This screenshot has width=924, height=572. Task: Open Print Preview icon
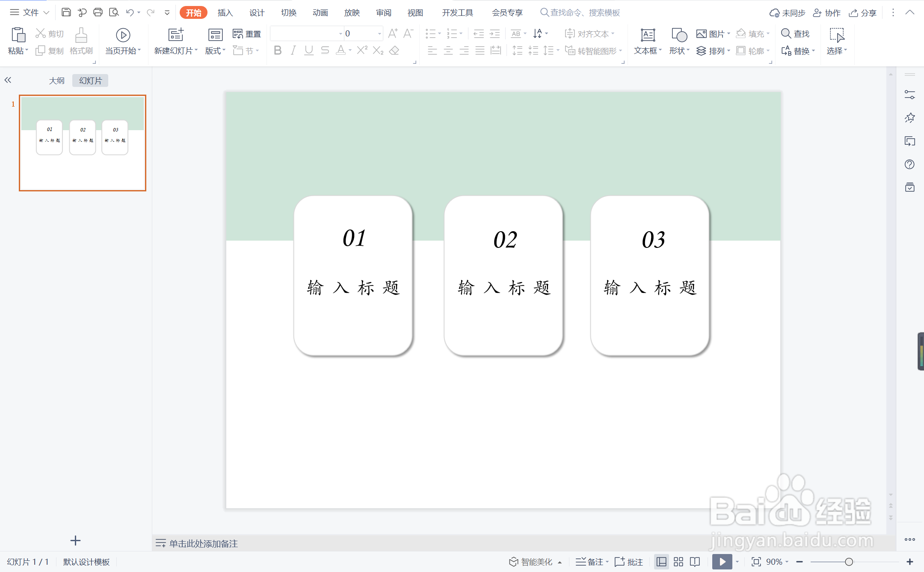coord(114,12)
